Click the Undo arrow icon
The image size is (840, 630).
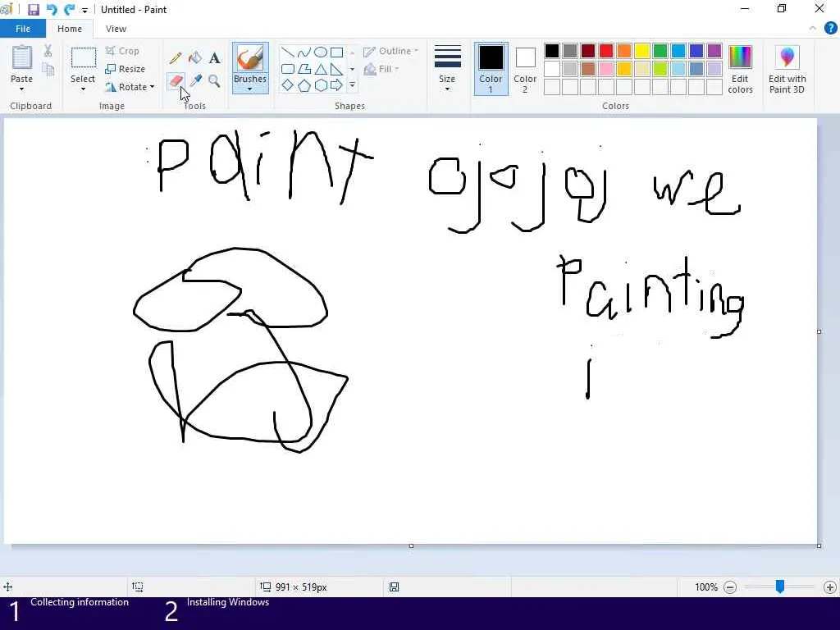point(52,10)
